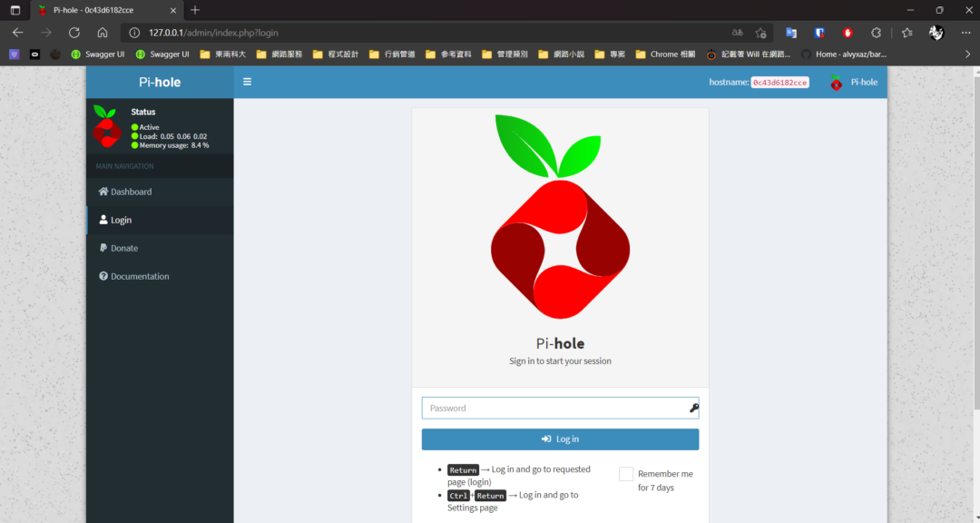This screenshot has height=523, width=980.
Task: Open the Bitwarden extension icon
Action: 819,33
